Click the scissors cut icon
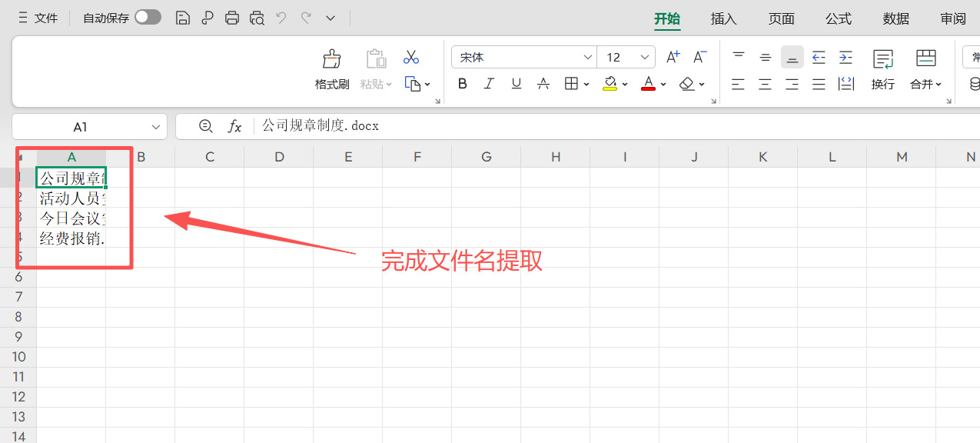 coord(411,57)
